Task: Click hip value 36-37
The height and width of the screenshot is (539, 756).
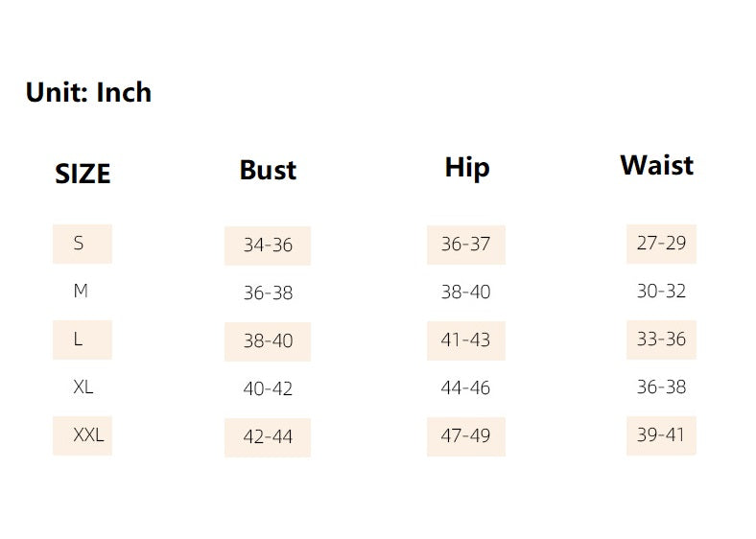Action: [x=466, y=245]
